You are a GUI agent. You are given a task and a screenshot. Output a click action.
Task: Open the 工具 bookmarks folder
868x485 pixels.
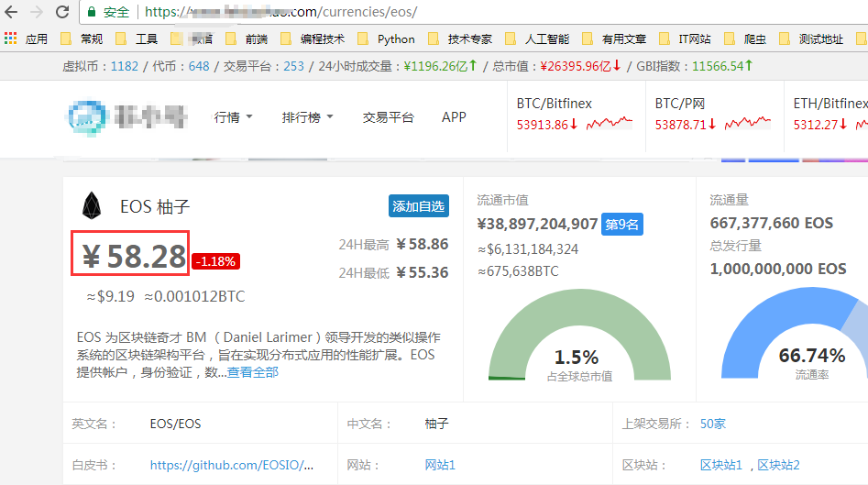click(137, 39)
